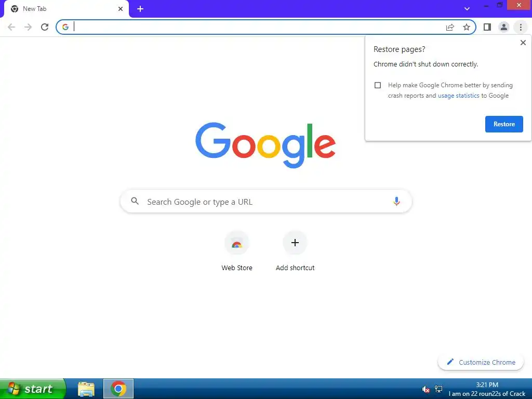The height and width of the screenshot is (399, 532).
Task: Dismiss the Restore pages popup
Action: pyautogui.click(x=523, y=43)
